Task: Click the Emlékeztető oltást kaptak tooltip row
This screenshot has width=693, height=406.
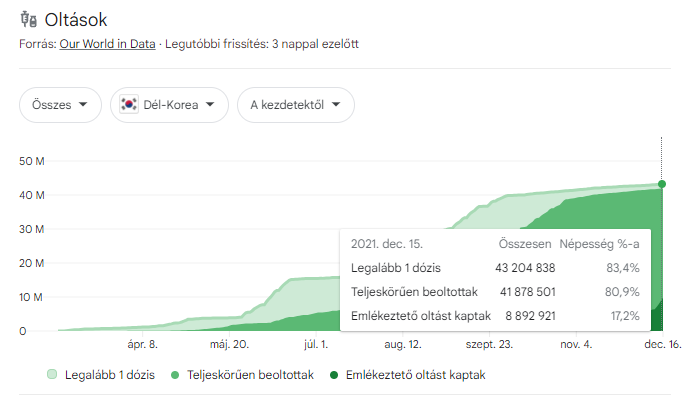Action: coord(495,316)
